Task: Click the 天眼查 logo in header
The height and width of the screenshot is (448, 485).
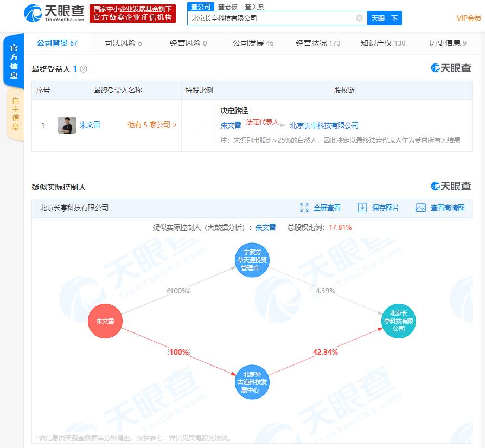Action: 54,14
